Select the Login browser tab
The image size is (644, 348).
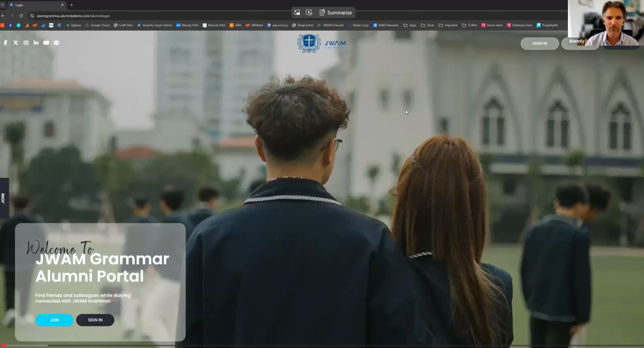click(36, 5)
